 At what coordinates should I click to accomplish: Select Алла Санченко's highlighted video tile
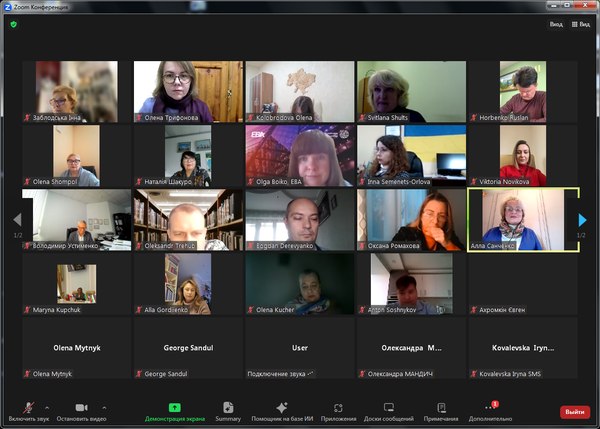pyautogui.click(x=523, y=220)
